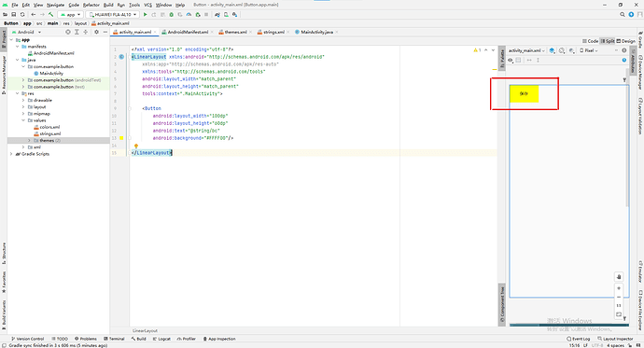Open the Logcat tool window
The width and height of the screenshot is (644, 348).
tap(161, 339)
